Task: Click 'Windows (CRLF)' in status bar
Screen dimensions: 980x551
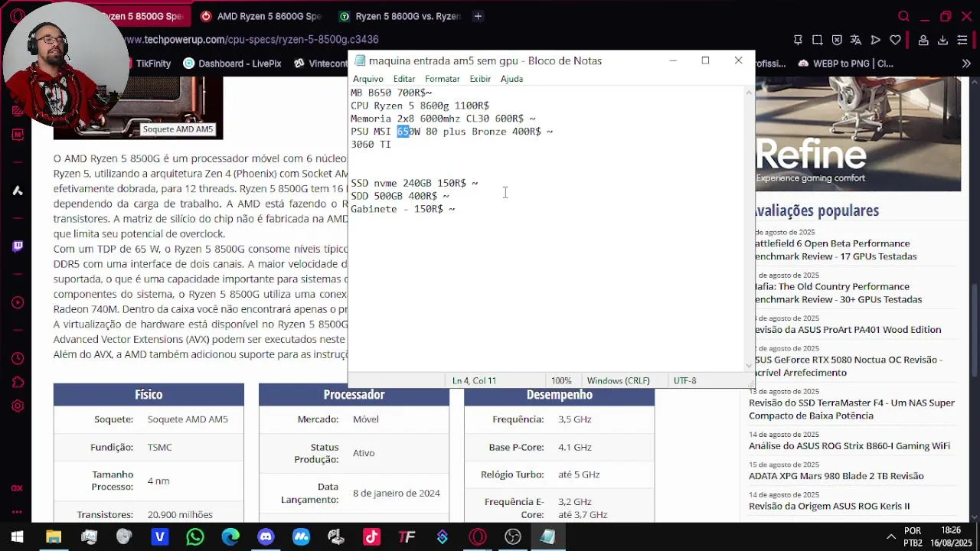Action: click(618, 380)
